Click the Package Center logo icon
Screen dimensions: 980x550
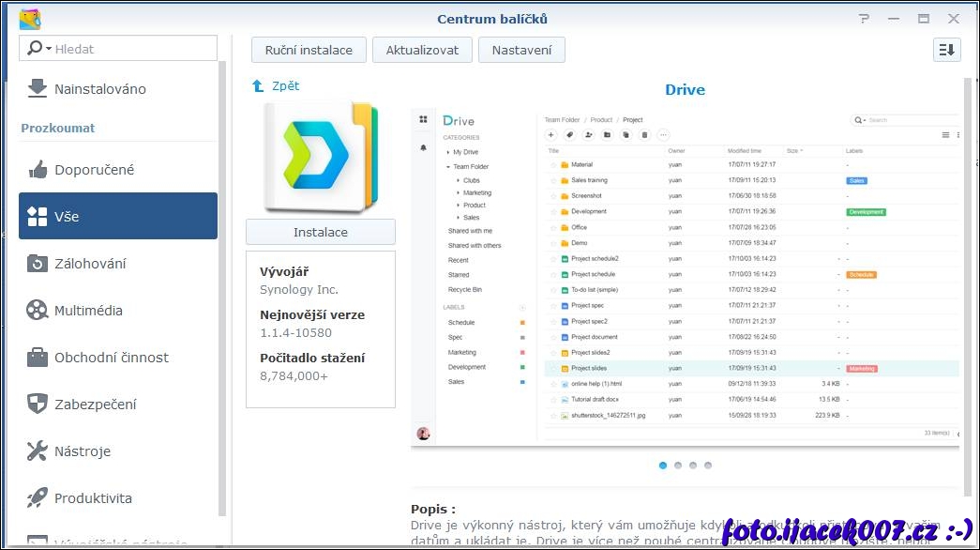coord(30,19)
